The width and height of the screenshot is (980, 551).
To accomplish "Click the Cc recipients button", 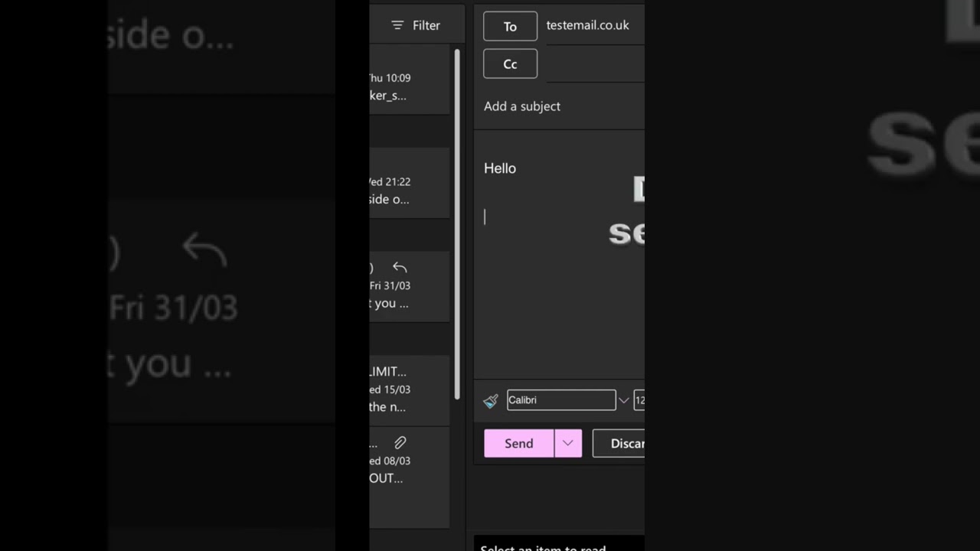I will tap(510, 64).
